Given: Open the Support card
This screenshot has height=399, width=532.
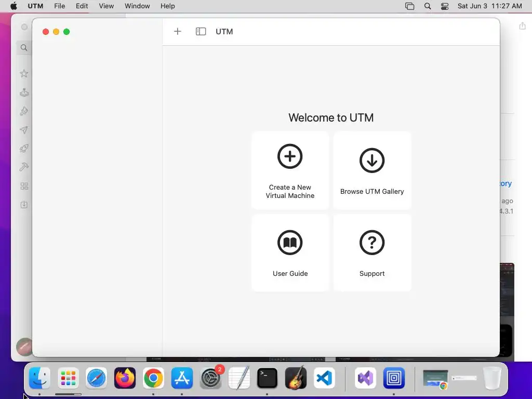Looking at the screenshot, I should 372,253.
